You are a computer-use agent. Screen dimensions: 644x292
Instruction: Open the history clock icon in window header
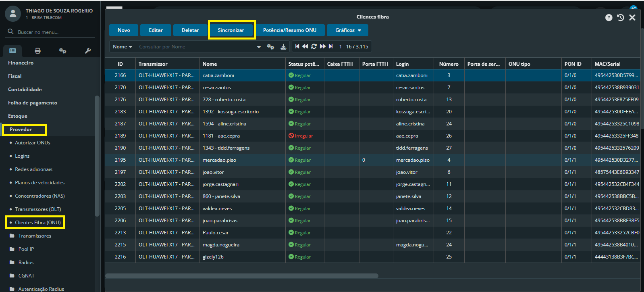[x=620, y=17]
